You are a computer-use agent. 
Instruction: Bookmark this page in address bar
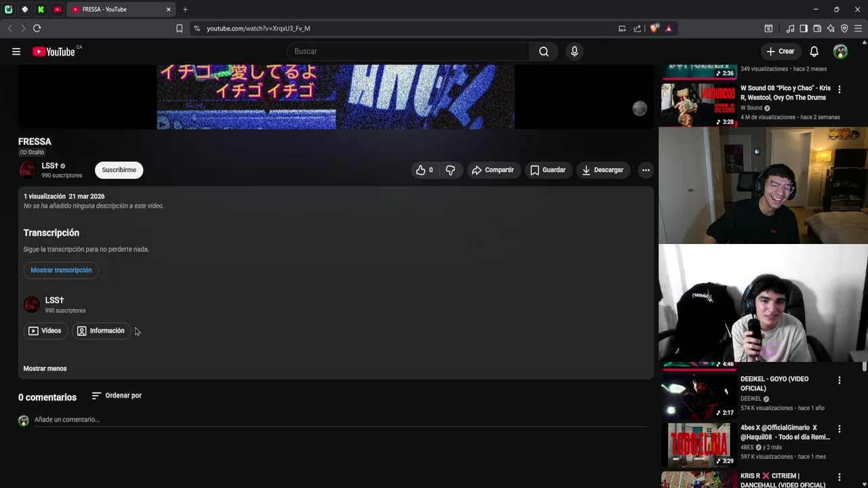[179, 28]
